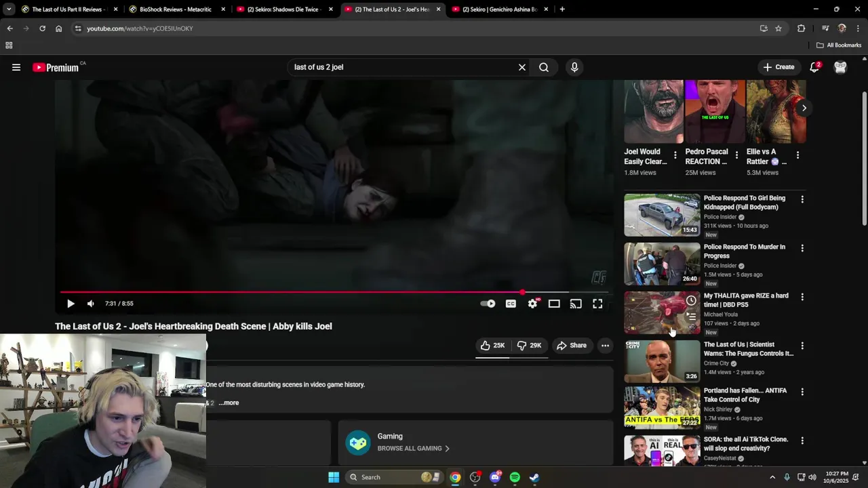This screenshot has height=488, width=868.
Task: Open options for Police Respond To Girl video
Action: point(802,199)
